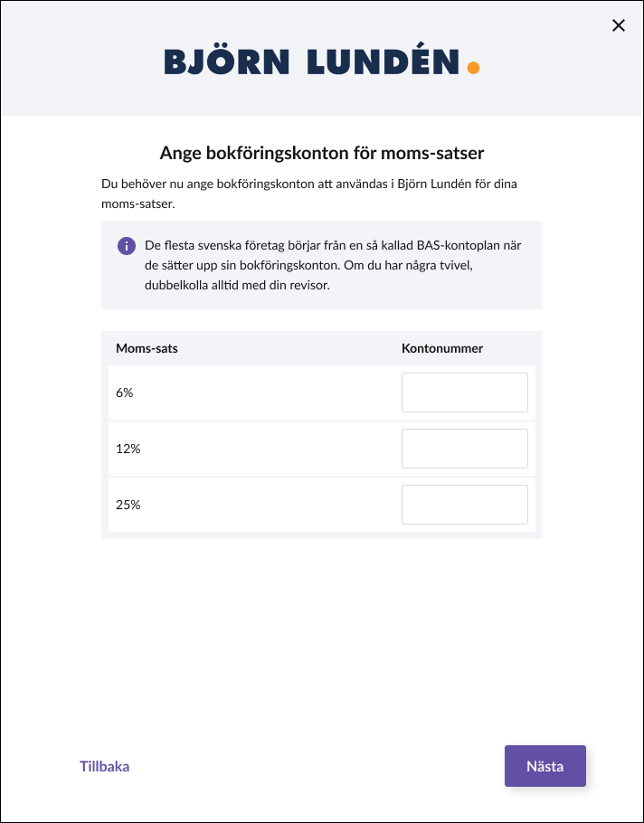Viewport: 644px width, 823px height.
Task: Click the Kontonummer column header
Action: 442,348
